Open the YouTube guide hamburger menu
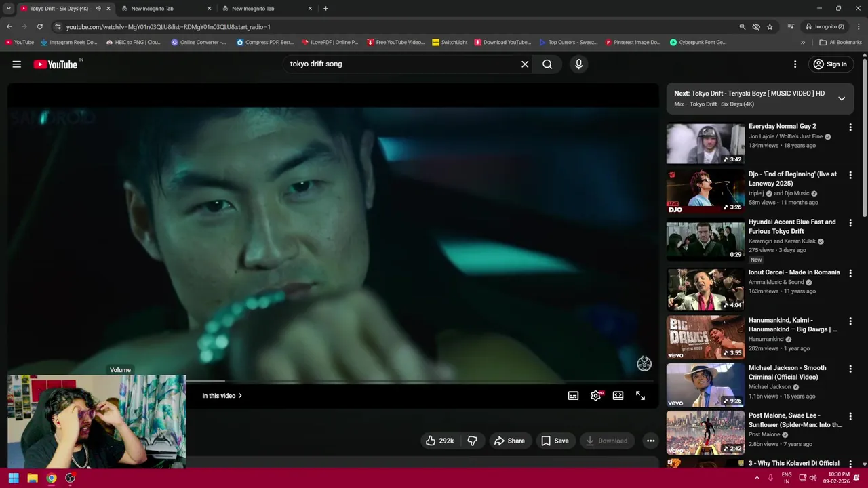Viewport: 868px width, 488px height. [16, 64]
